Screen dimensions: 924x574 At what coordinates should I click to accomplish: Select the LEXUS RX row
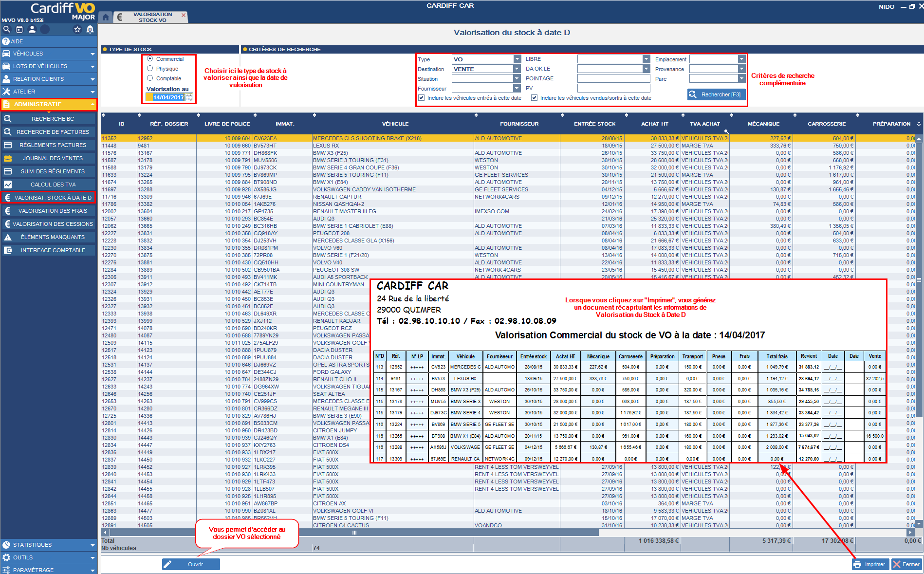pyautogui.click(x=508, y=146)
